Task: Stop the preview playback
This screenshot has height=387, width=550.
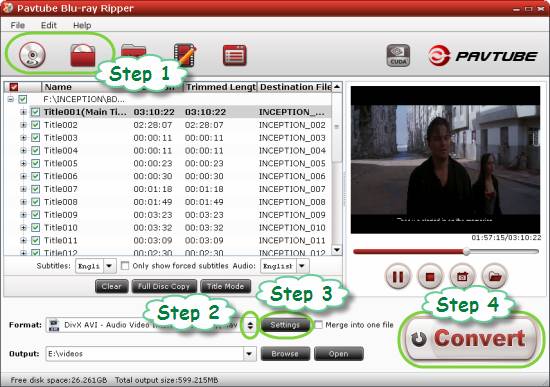Action: click(x=430, y=277)
